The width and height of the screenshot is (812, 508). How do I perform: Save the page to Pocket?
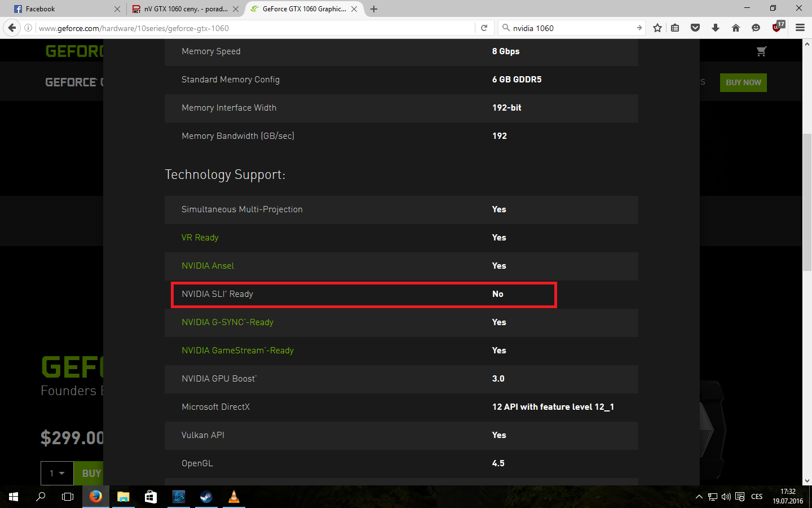point(695,28)
